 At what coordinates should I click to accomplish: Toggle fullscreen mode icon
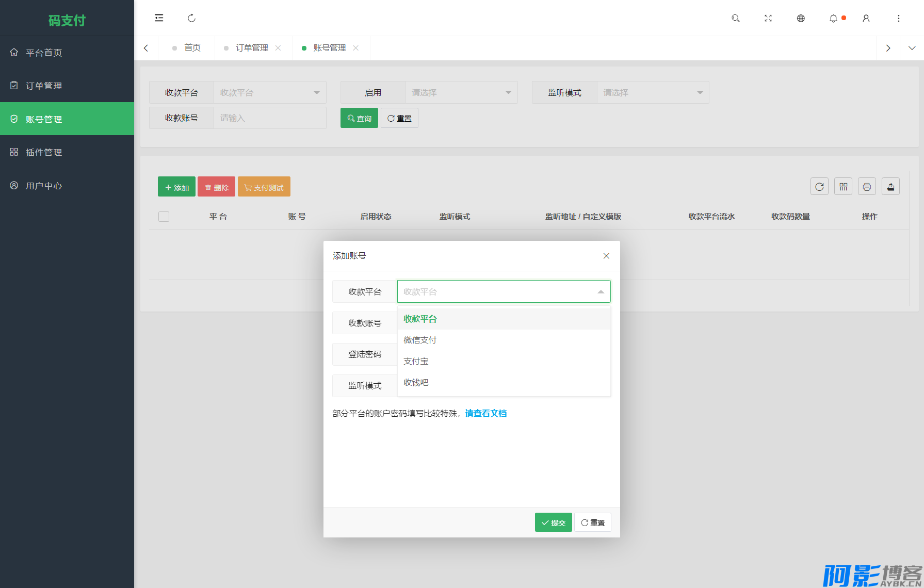point(768,18)
